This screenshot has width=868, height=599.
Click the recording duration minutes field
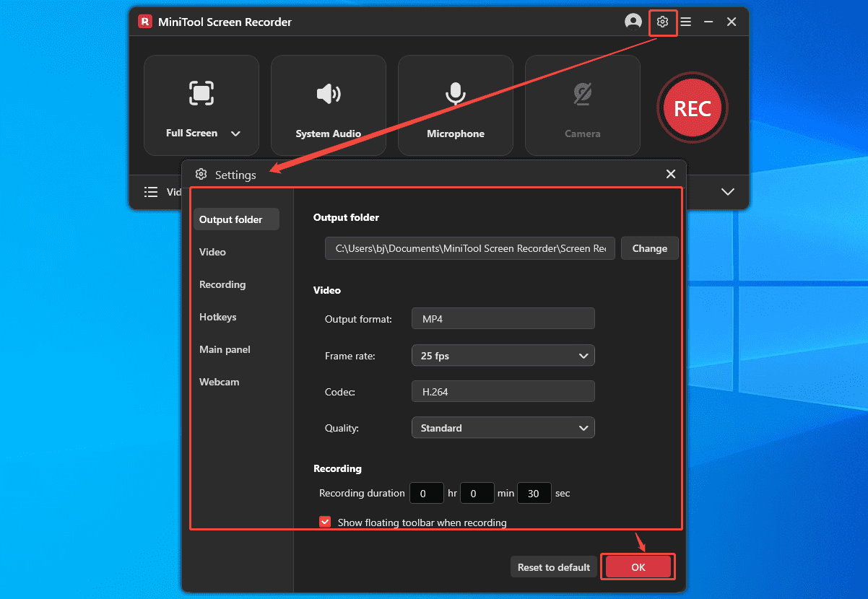[x=477, y=494]
